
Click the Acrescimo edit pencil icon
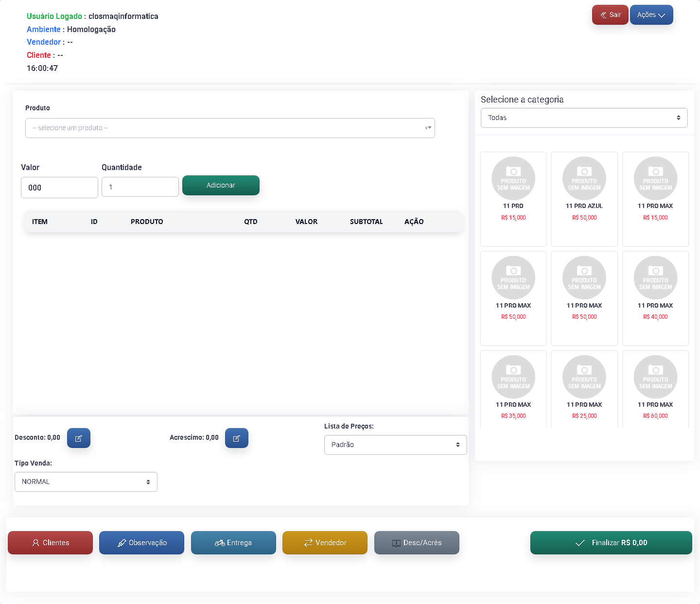(x=236, y=438)
